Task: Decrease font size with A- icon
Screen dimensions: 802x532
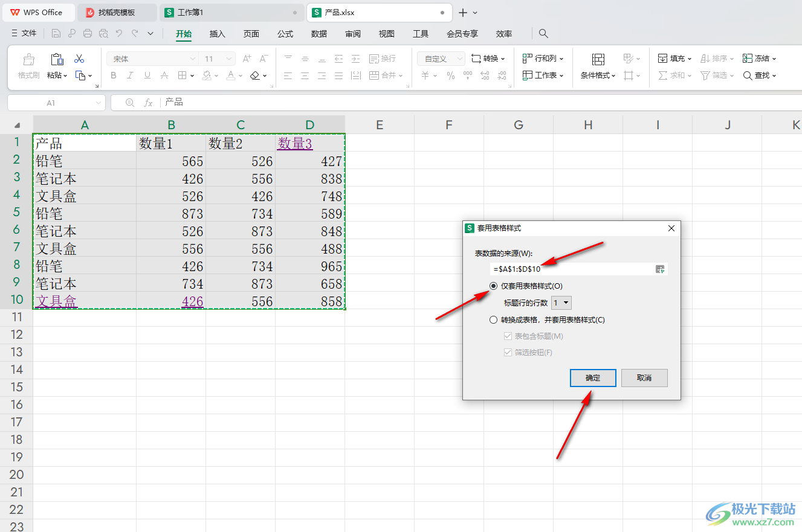Action: 264,59
